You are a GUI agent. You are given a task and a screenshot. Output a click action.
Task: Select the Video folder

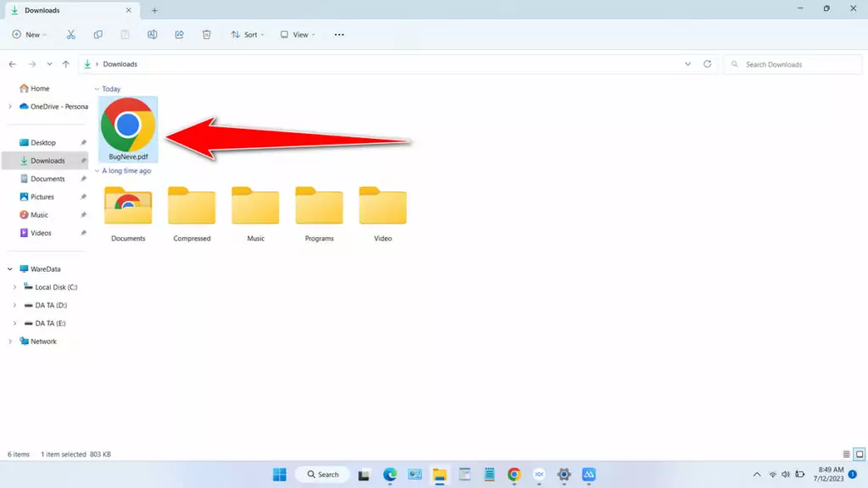382,214
